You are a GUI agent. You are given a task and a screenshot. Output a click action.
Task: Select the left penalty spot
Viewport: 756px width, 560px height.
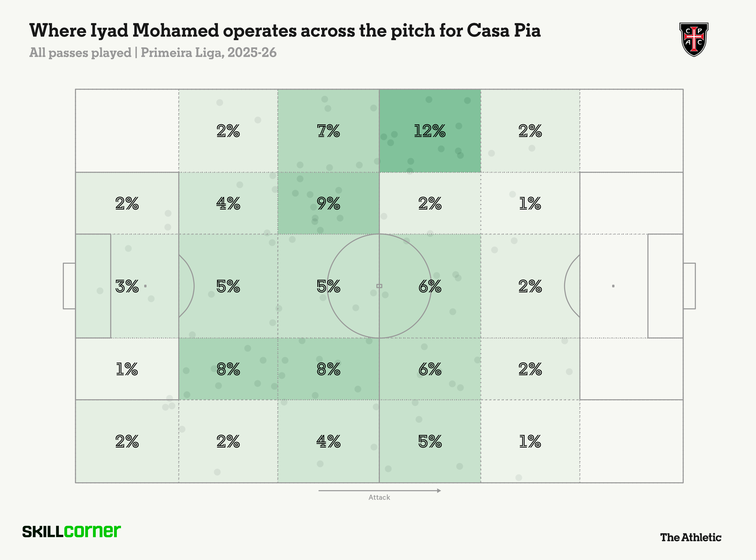(145, 286)
